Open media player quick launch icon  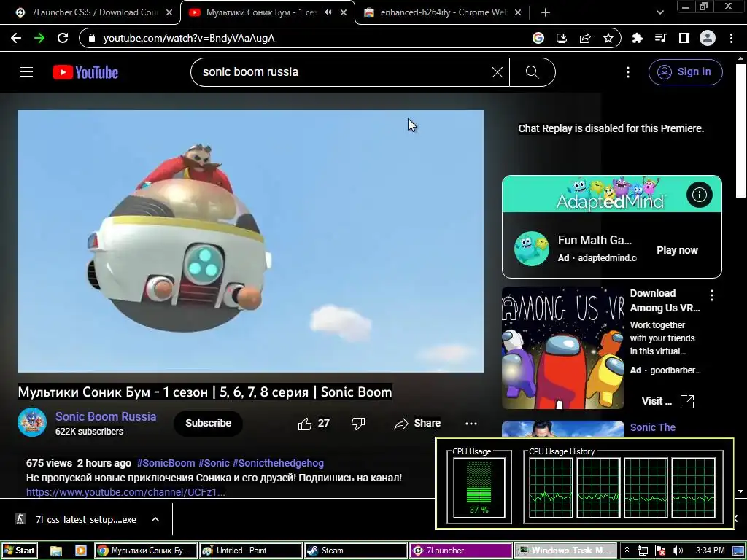pyautogui.click(x=80, y=551)
